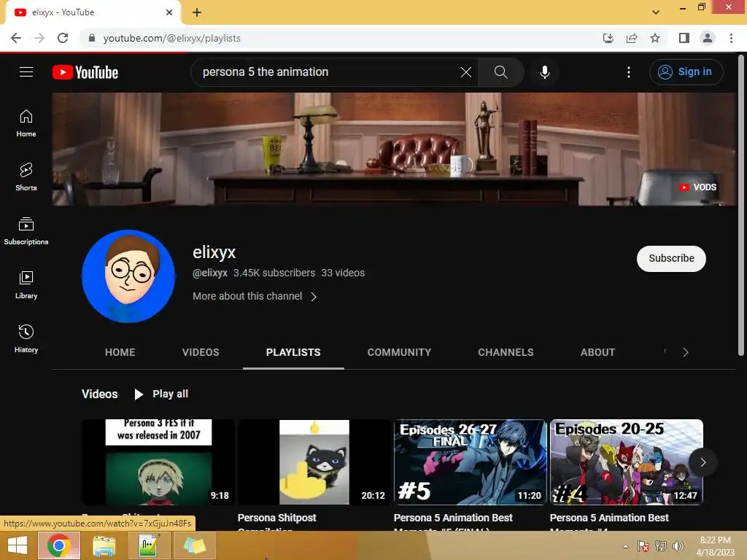The height and width of the screenshot is (560, 747).
Task: Subscribe to the elixyx channel
Action: click(671, 259)
